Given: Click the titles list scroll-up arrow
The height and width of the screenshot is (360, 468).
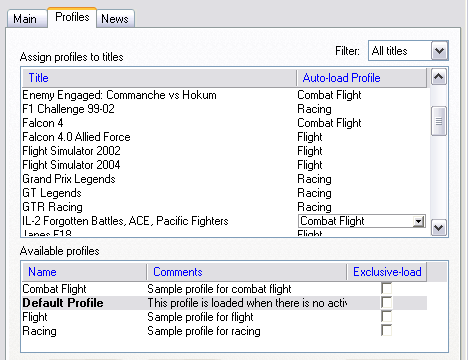Looking at the screenshot, I should coord(439,77).
